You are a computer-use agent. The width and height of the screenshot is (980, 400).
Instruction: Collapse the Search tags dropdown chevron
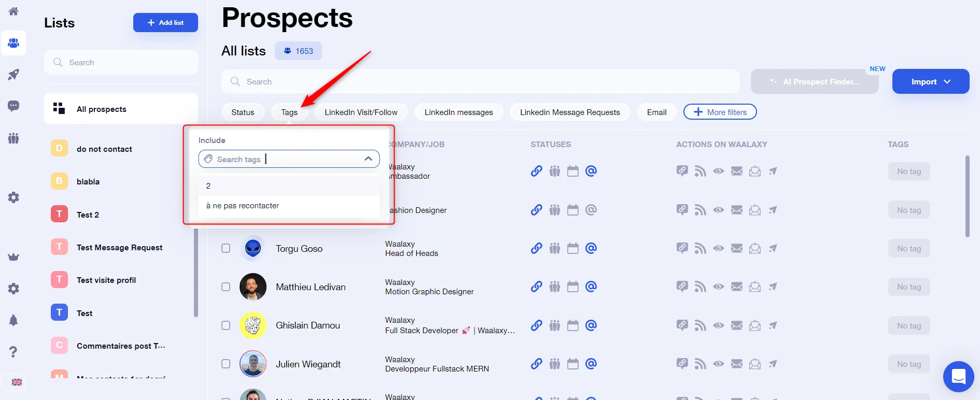[x=368, y=159]
